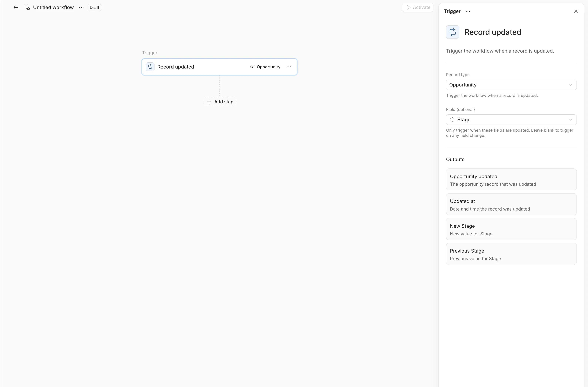Click the spinner icon inside the Stage field
Image resolution: width=588 pixels, height=387 pixels.
pyautogui.click(x=452, y=120)
